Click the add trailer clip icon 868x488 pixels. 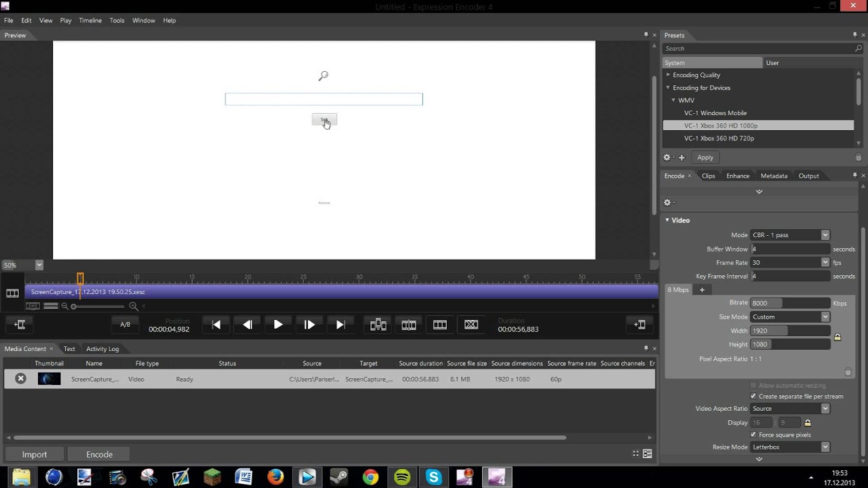click(639, 325)
